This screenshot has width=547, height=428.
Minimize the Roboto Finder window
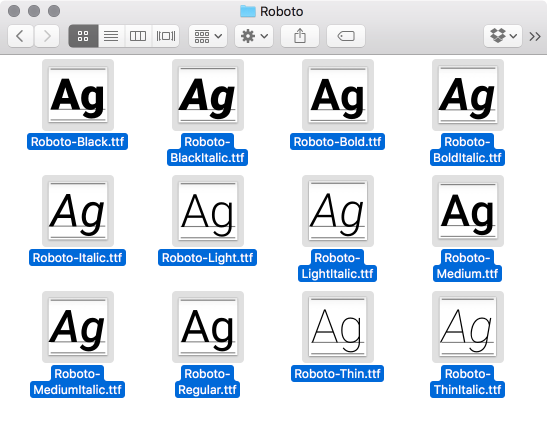pyautogui.click(x=34, y=11)
